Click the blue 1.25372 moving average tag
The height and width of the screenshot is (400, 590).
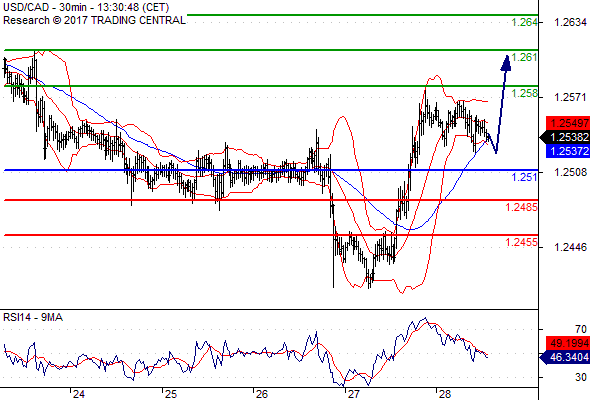tap(568, 151)
